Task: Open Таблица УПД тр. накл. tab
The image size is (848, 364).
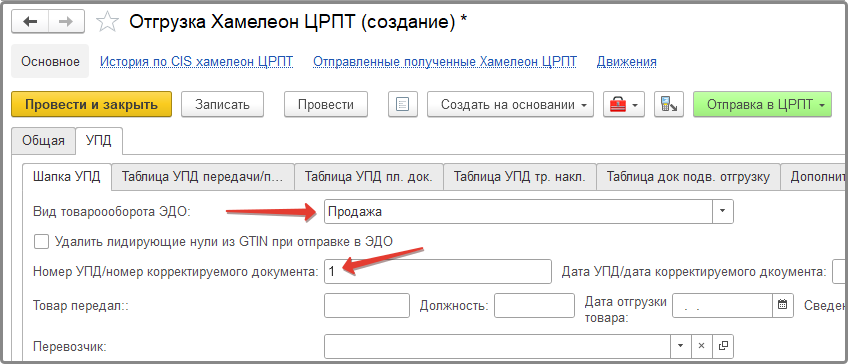Action: pos(520,177)
